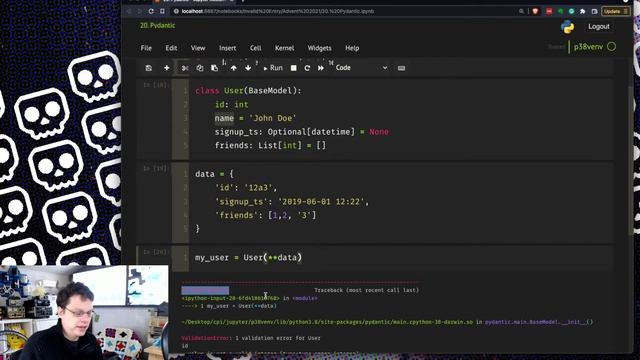Open the Insert menu
The image size is (640, 360).
tap(227, 48)
